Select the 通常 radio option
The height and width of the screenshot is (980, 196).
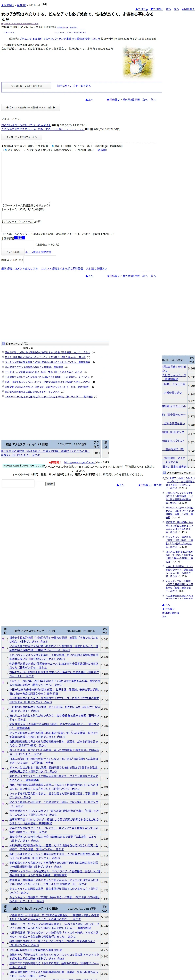[53, 146]
